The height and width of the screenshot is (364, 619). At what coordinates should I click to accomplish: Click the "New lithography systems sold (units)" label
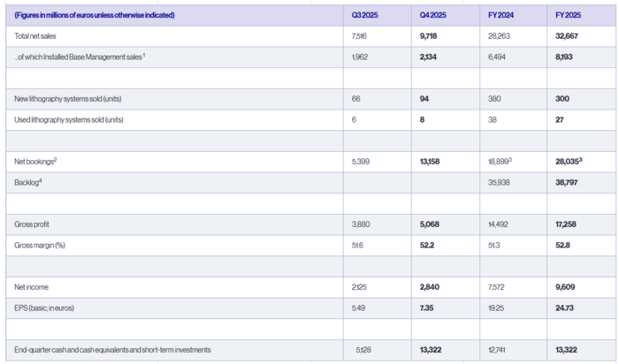[69, 99]
